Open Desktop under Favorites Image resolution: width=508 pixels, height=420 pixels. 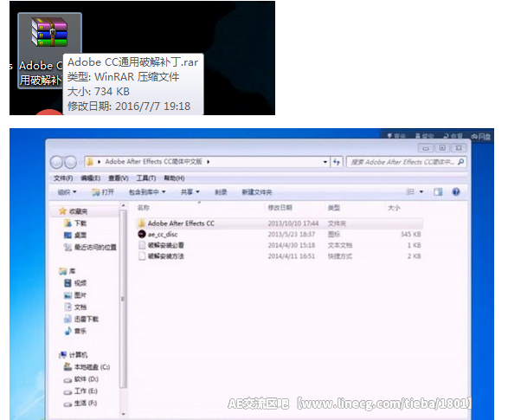pos(75,236)
